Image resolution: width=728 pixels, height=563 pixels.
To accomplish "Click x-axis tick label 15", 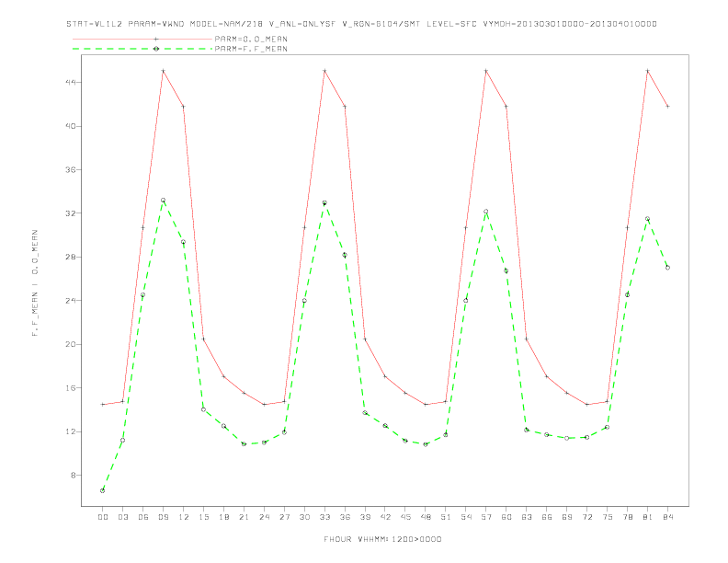I will pyautogui.click(x=203, y=517).
